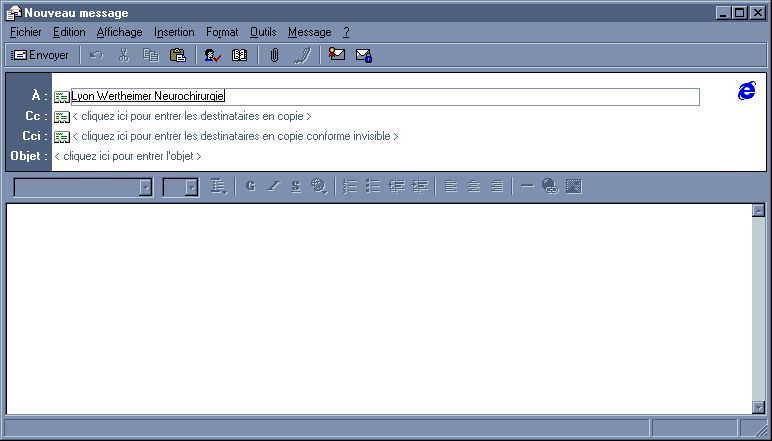This screenshot has height=441, width=772.
Task: Apply bulleted list formatting
Action: (x=373, y=186)
